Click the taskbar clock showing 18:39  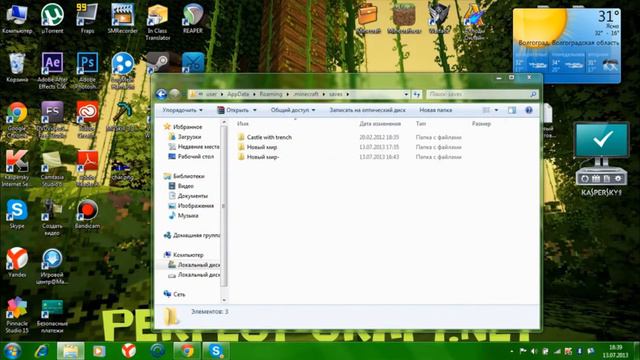tap(615, 351)
